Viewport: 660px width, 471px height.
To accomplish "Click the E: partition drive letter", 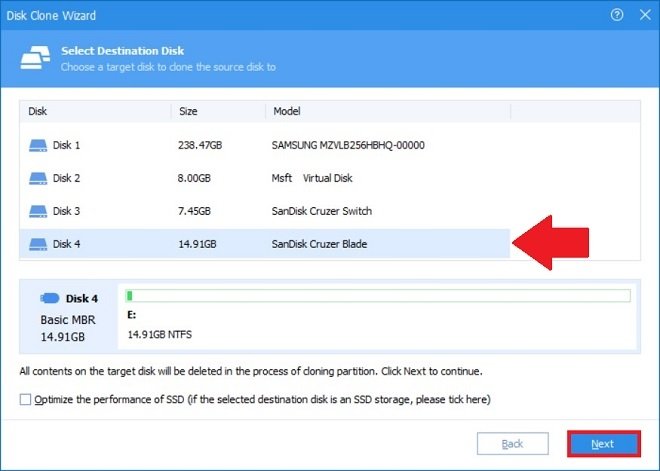I will click(131, 315).
